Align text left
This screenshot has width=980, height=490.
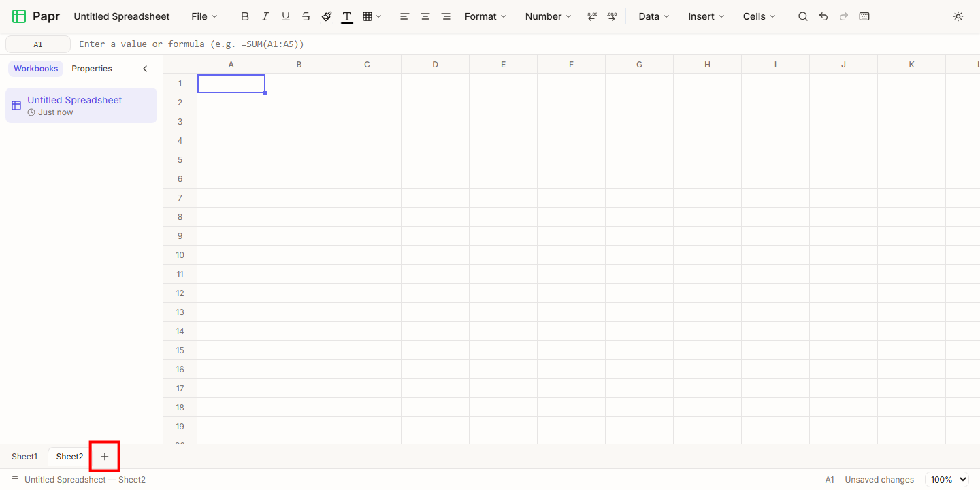pos(405,16)
